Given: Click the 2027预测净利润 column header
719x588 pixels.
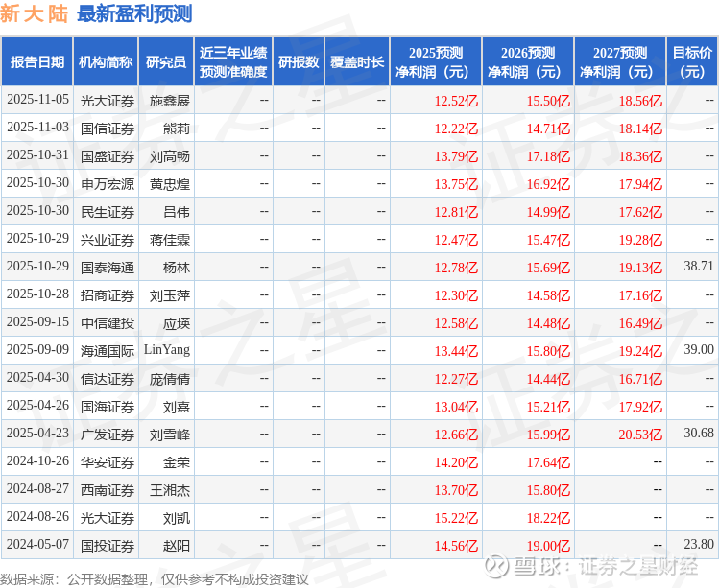Looking at the screenshot, I should click(x=620, y=62).
